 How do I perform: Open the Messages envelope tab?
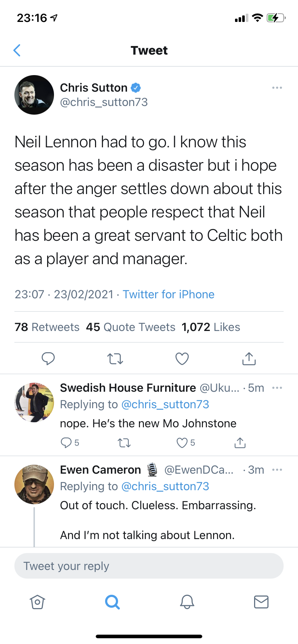point(261,602)
